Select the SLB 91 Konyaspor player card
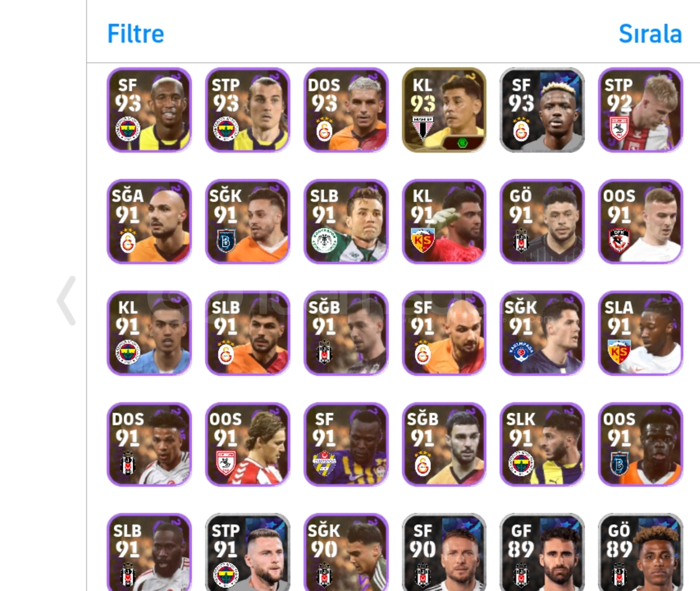The height and width of the screenshot is (591, 700). click(x=346, y=222)
